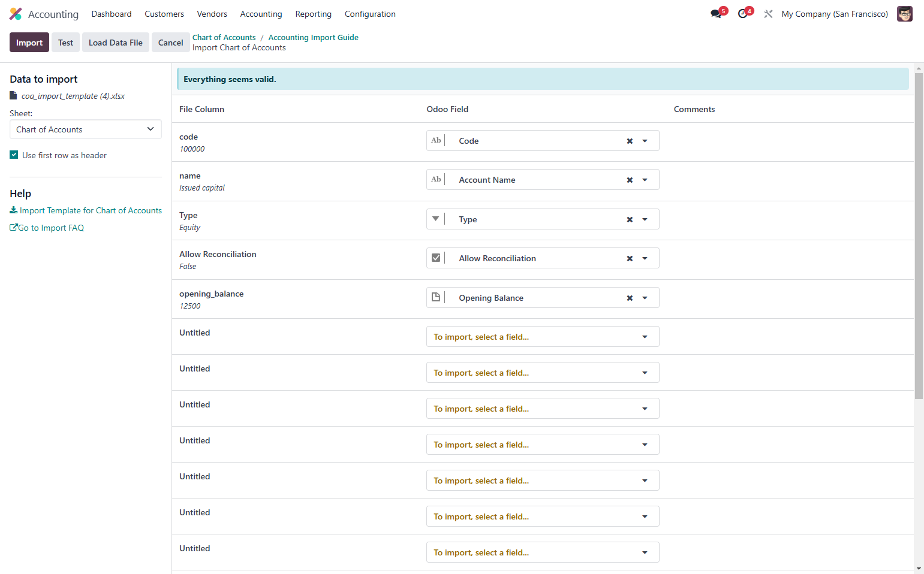Open the first Untitled column field selector

(543, 337)
